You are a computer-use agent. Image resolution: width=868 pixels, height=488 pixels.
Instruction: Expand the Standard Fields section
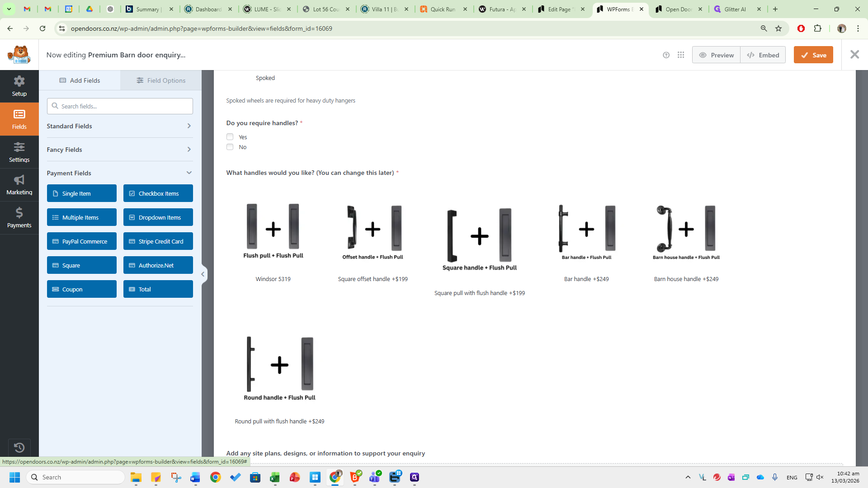[x=120, y=126]
